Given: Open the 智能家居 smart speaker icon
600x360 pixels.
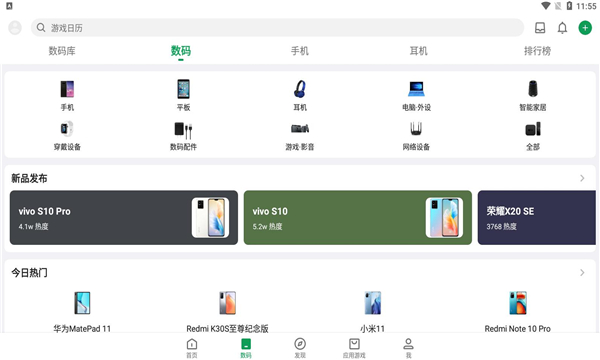Looking at the screenshot, I should (x=533, y=89).
